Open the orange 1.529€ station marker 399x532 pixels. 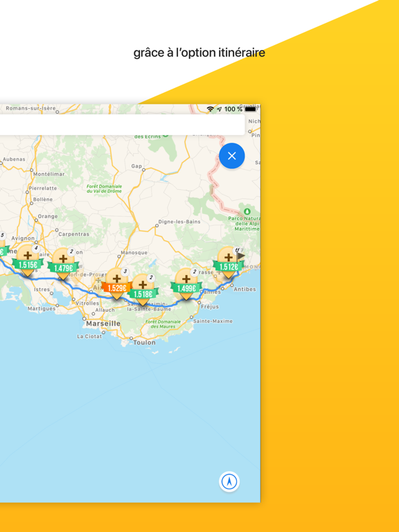pyautogui.click(x=116, y=284)
